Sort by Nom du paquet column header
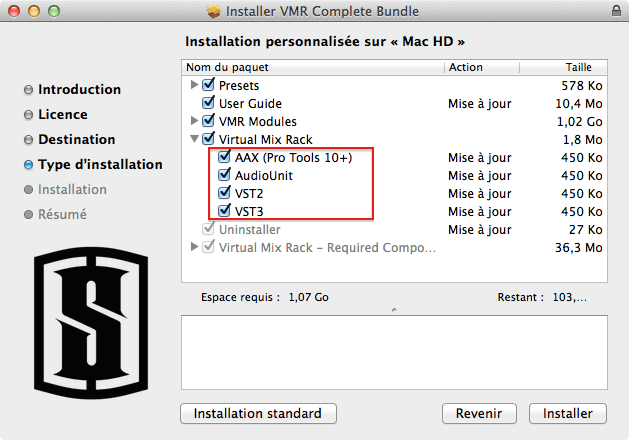 coord(313,67)
